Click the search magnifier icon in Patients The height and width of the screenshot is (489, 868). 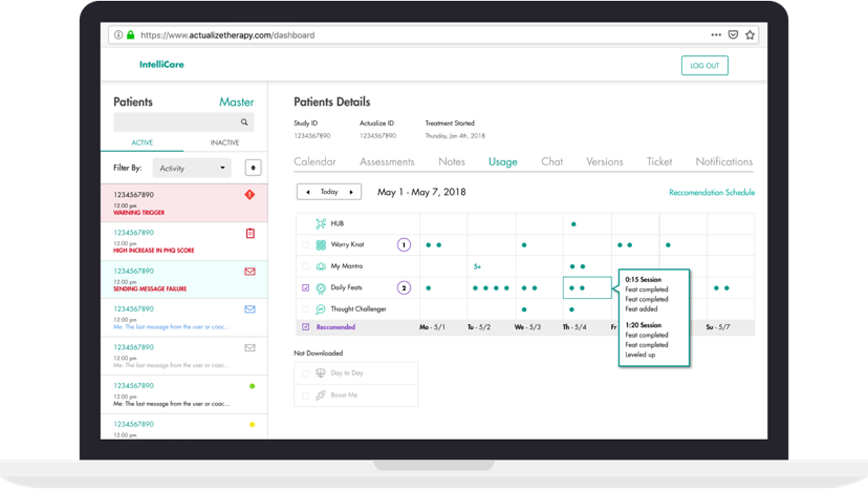(244, 122)
